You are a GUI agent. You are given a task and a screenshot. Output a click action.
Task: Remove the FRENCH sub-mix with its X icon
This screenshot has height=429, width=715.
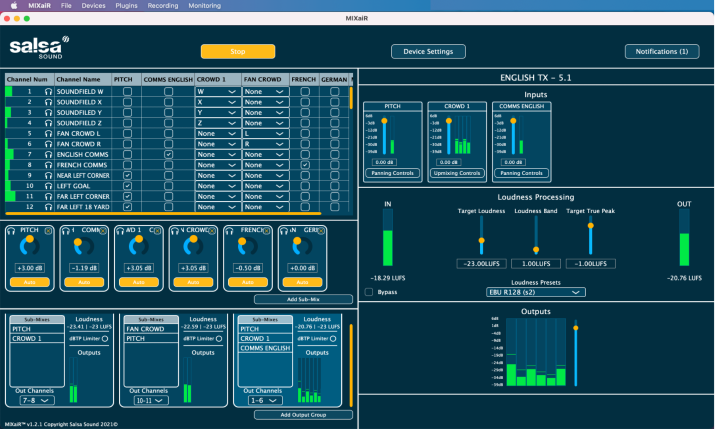click(267, 231)
